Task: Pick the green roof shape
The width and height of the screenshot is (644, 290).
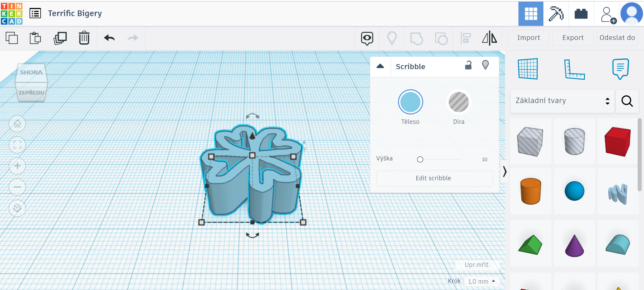Action: click(531, 244)
